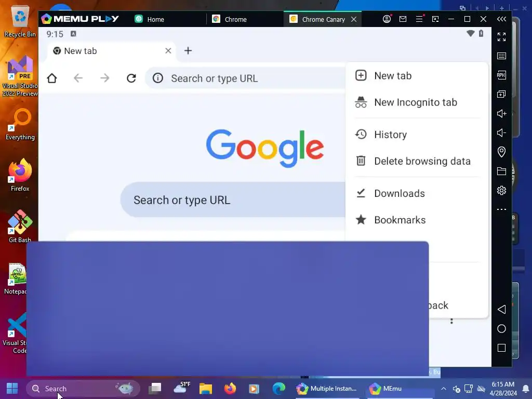Close the New tab browser tab
The height and width of the screenshot is (399, 532).
(x=168, y=51)
